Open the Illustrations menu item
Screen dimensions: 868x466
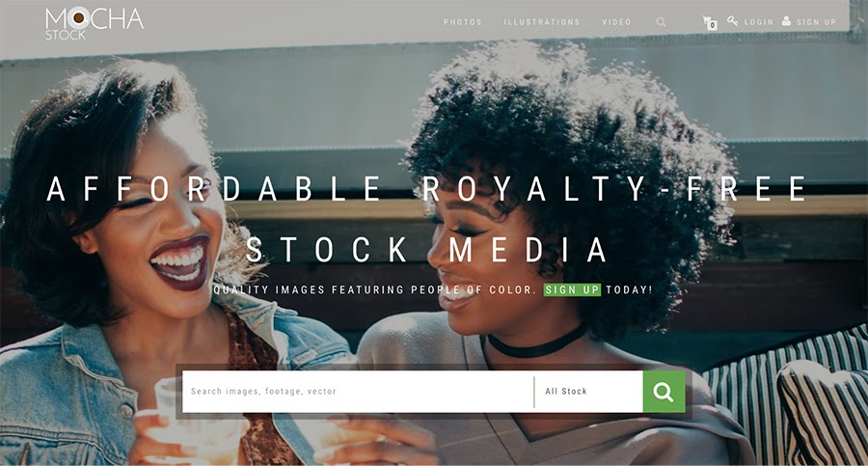[x=541, y=22]
